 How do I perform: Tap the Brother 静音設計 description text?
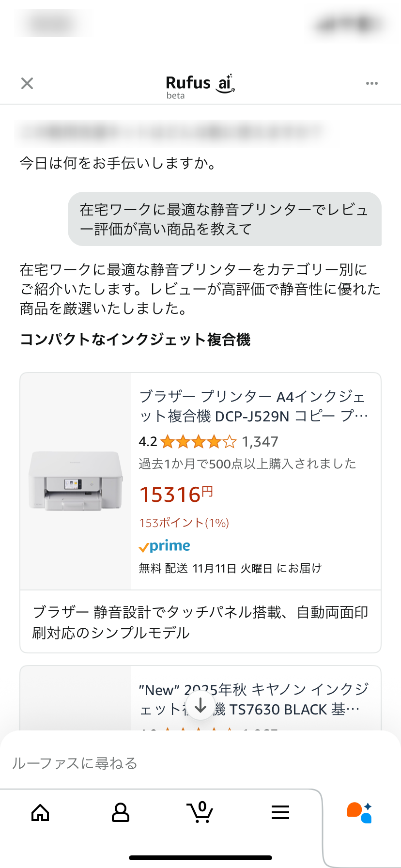200,622
